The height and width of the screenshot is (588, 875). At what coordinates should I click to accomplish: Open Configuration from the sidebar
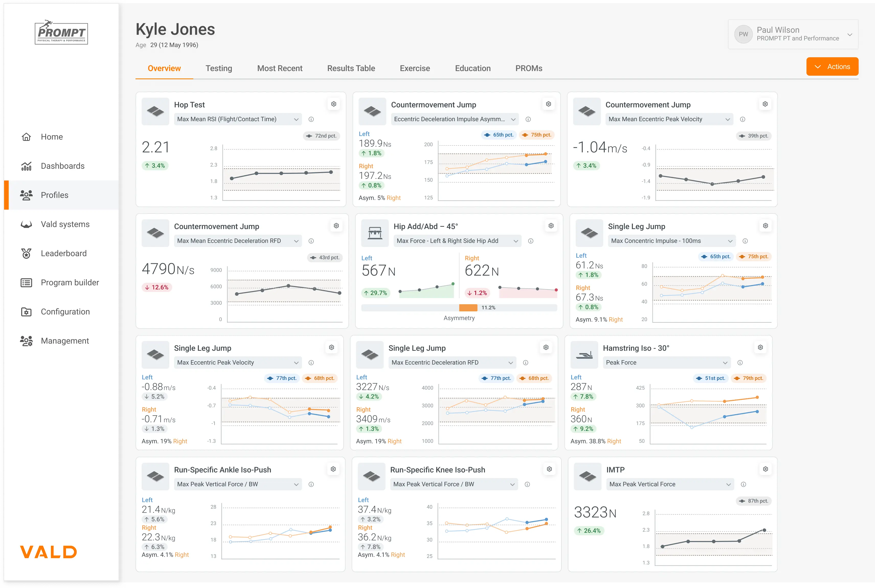tap(65, 312)
